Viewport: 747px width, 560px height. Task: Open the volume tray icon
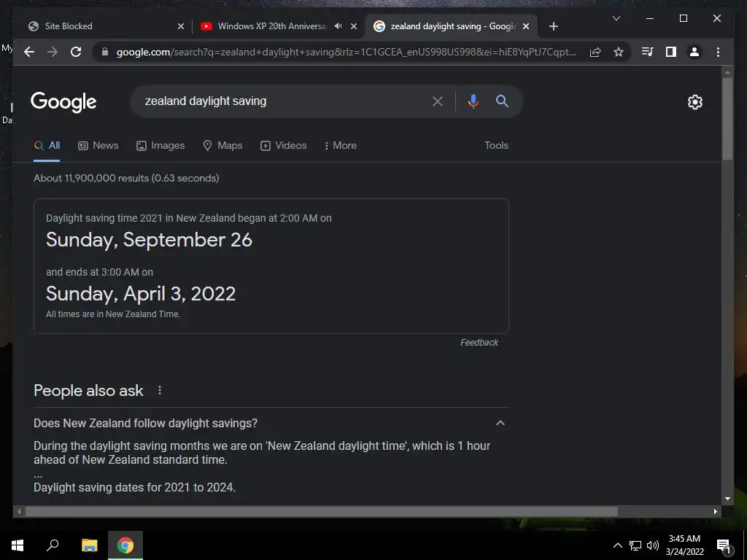pos(653,545)
